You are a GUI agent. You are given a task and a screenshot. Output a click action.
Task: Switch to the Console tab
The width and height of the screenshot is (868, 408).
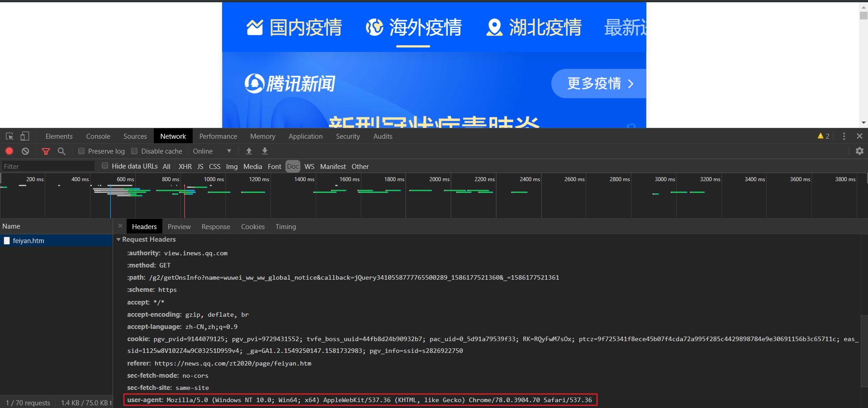[98, 136]
